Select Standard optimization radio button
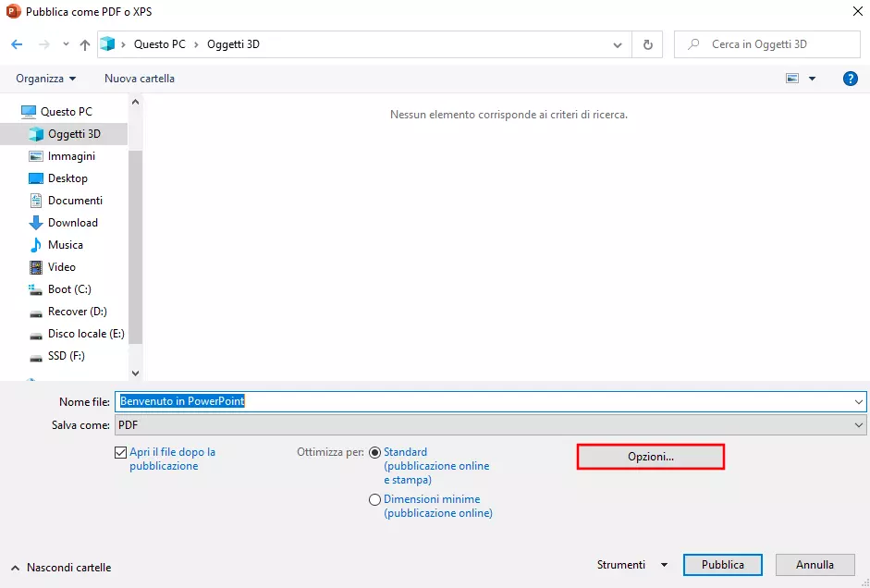This screenshot has height=588, width=870. pos(374,453)
